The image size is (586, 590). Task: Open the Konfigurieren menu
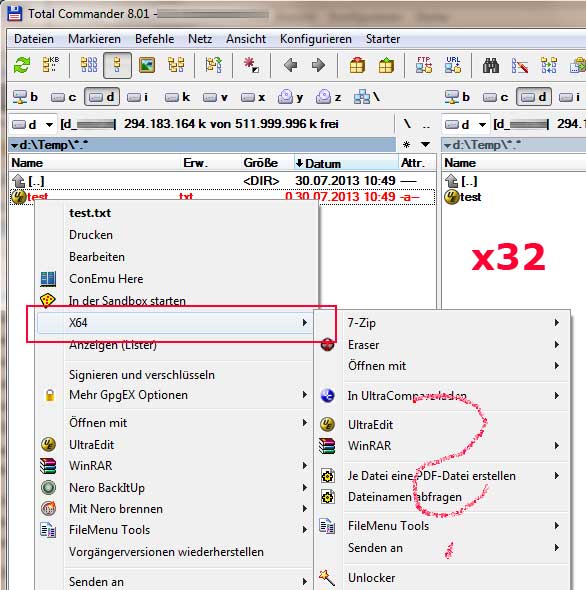coord(315,39)
